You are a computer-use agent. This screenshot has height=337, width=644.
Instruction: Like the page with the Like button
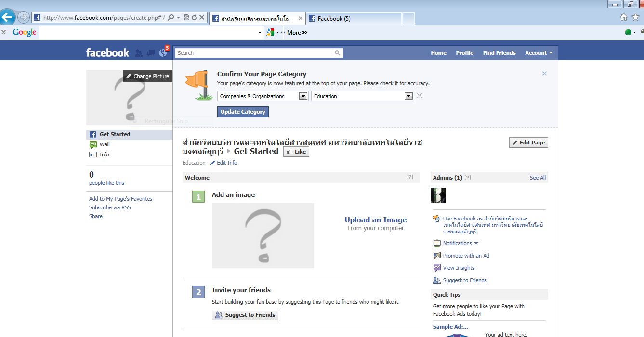pos(296,152)
